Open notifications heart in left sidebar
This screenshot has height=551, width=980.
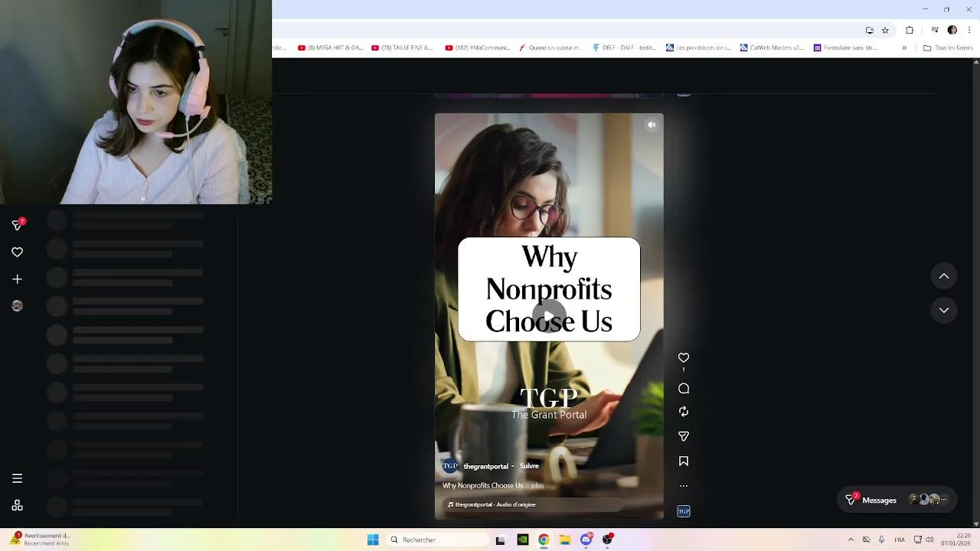coord(17,252)
